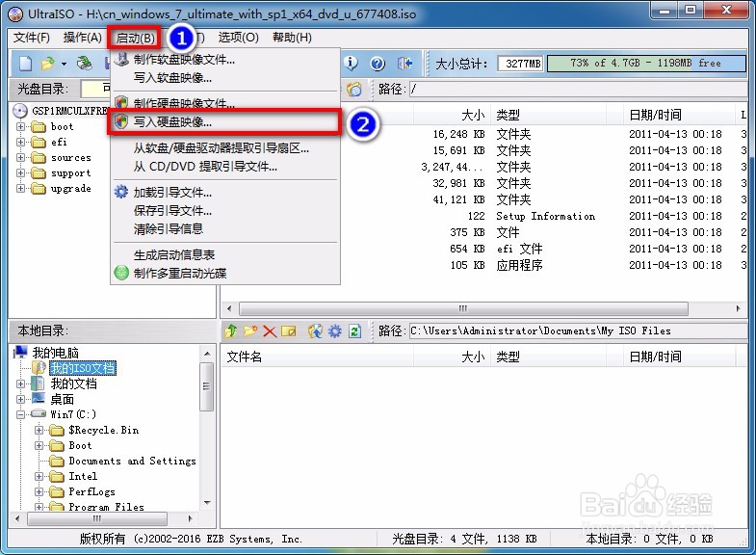The image size is (756, 555).
Task: Click the disc path field showing /
Action: coord(579,89)
